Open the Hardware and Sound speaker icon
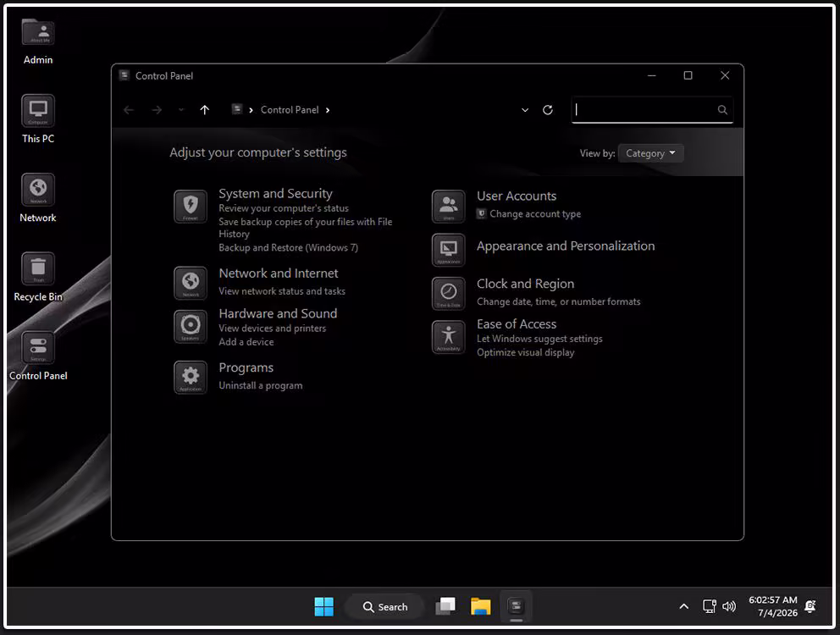Viewport: 840px width, 635px height. tap(191, 326)
